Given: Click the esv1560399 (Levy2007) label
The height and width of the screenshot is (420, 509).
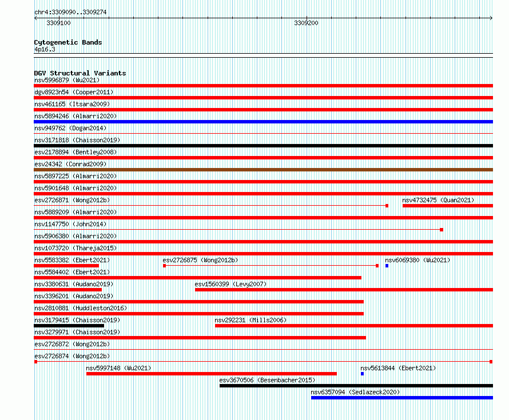Looking at the screenshot, I should [230, 284].
